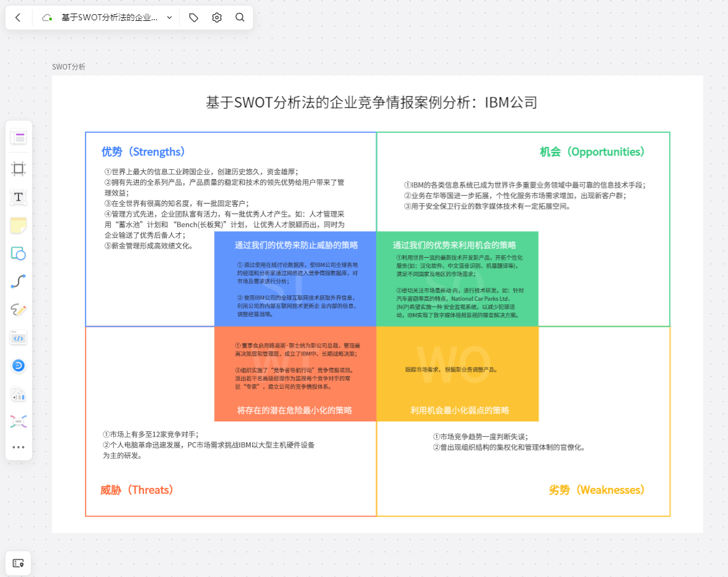
Task: Select opportunities text ③用于安全保卫行业
Action: click(487, 206)
